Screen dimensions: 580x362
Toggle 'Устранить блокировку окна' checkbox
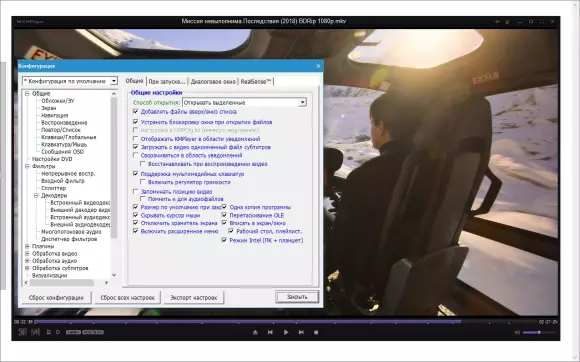[135, 122]
